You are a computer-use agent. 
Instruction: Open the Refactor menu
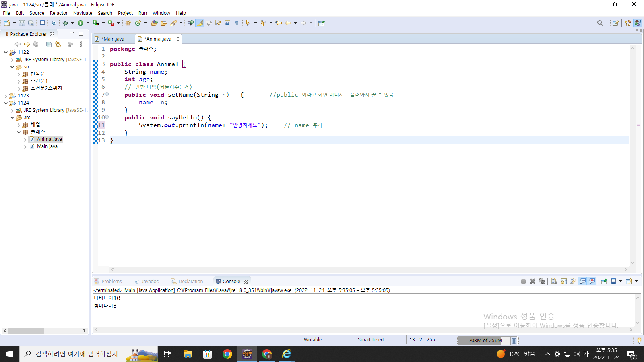[x=59, y=13]
